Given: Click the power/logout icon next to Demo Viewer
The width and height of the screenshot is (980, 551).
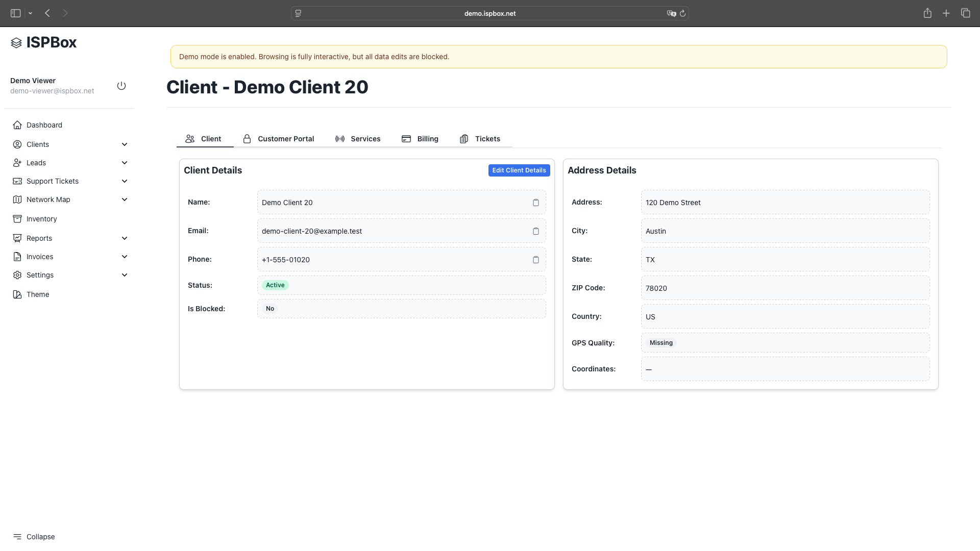Looking at the screenshot, I should (x=121, y=86).
